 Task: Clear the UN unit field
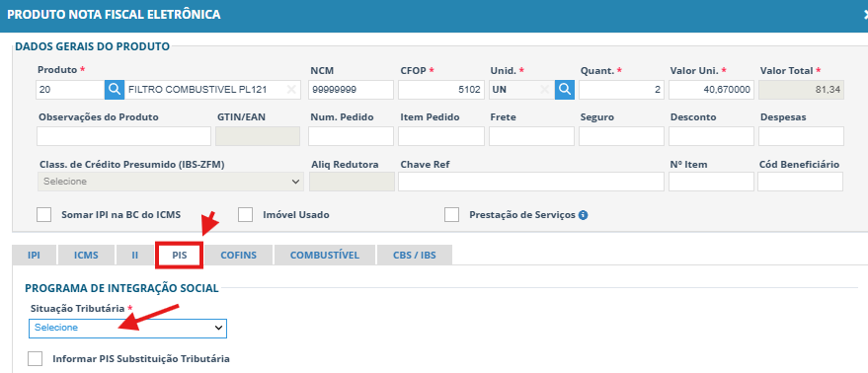[546, 89]
